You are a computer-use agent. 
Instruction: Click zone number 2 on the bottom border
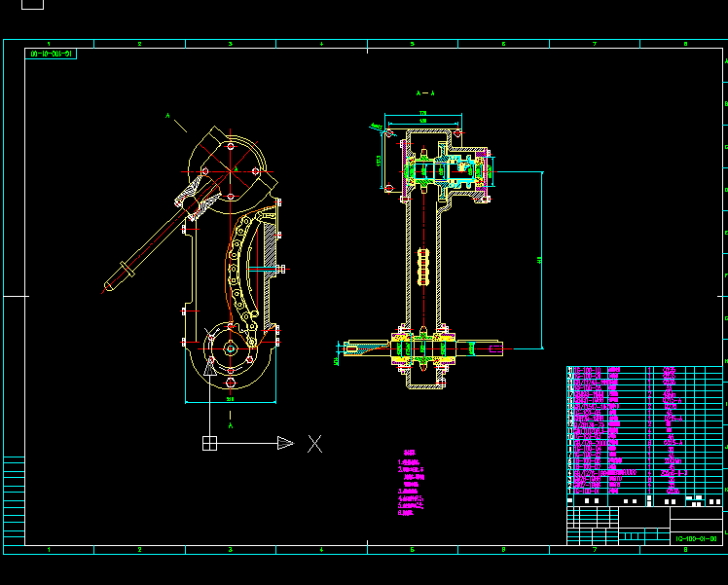[x=139, y=550]
